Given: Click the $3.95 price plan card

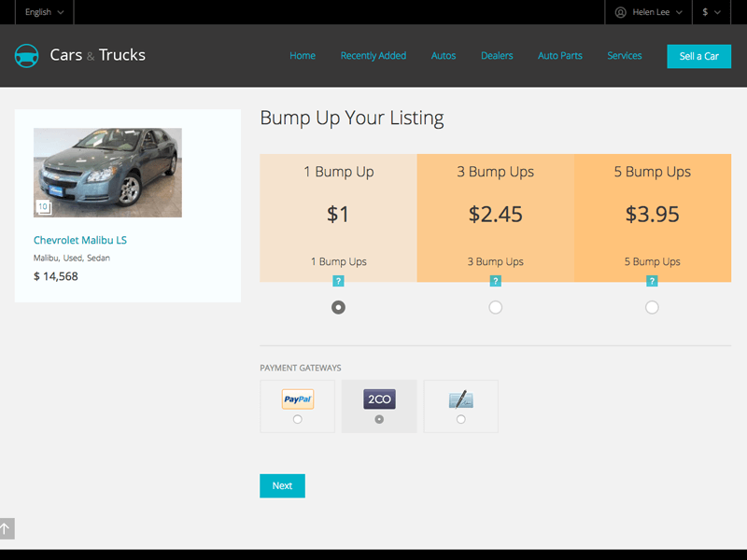Looking at the screenshot, I should (653, 217).
